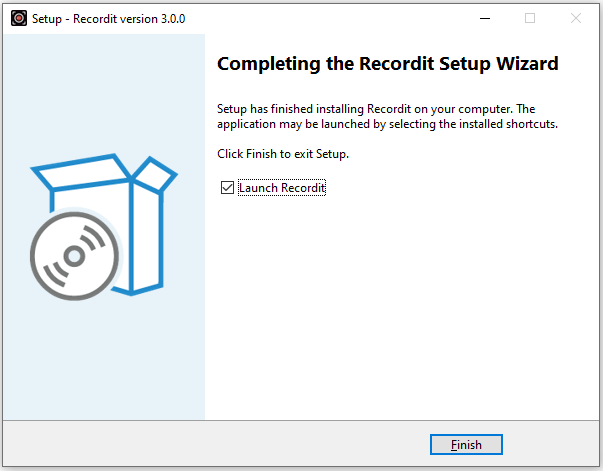Click the center hole of the disc graphic
603x471 pixels.
tap(73, 256)
